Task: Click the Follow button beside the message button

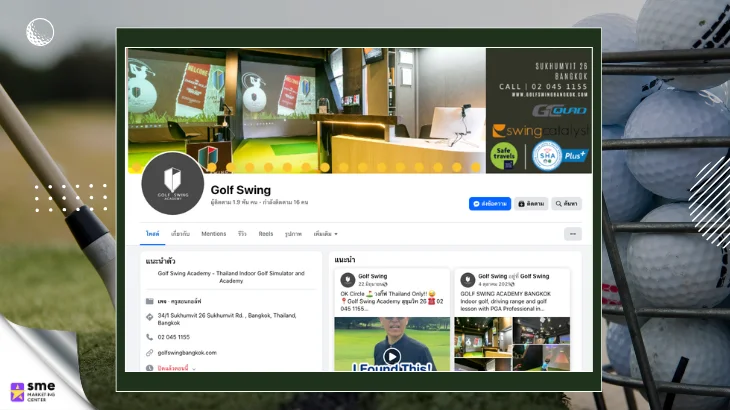Action: [x=531, y=203]
